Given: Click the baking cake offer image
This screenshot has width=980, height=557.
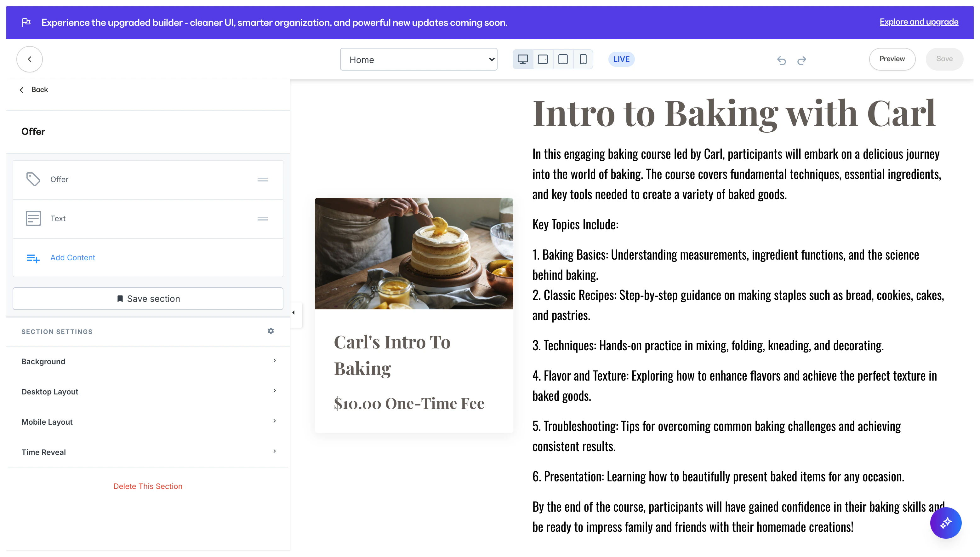Looking at the screenshot, I should click(x=414, y=253).
